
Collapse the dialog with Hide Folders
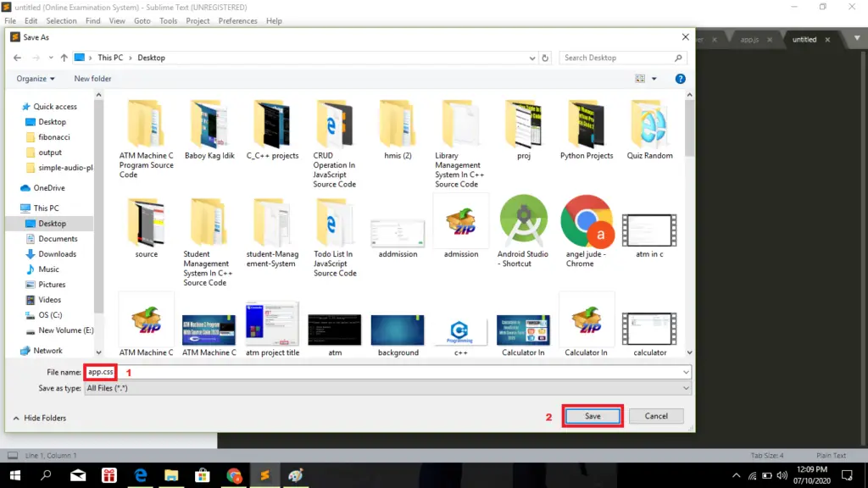39,418
